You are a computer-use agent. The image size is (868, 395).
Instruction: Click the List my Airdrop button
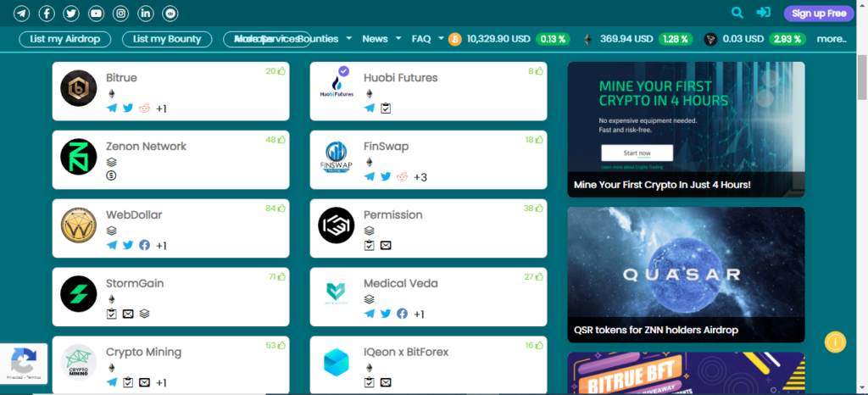(x=65, y=39)
